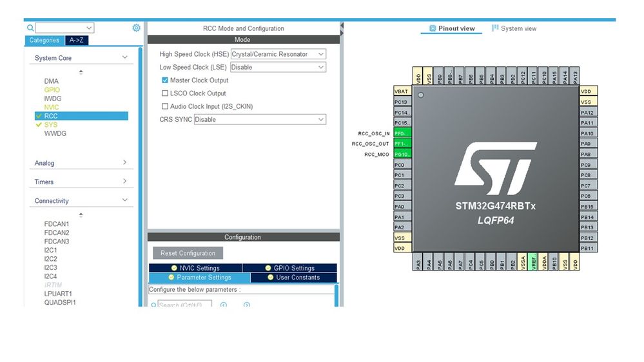Select LPUART1 in Connectivity list
Viewport: 644px width, 362px height.
pos(58,294)
